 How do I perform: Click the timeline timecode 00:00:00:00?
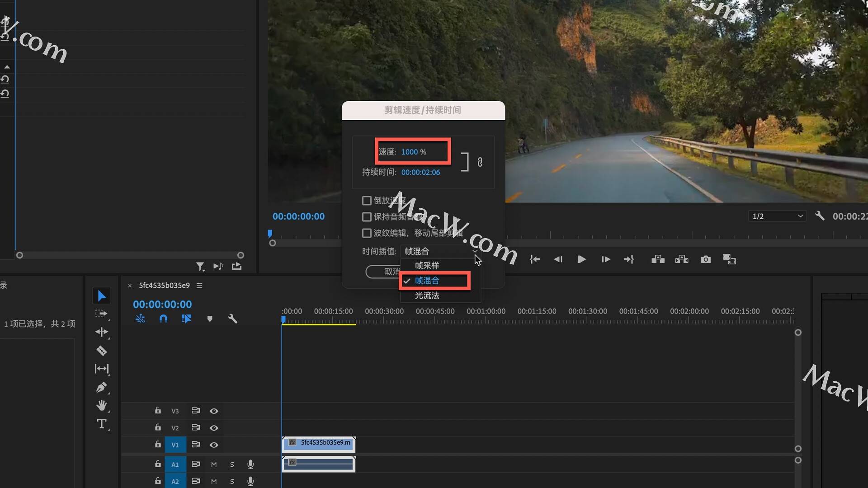click(162, 305)
